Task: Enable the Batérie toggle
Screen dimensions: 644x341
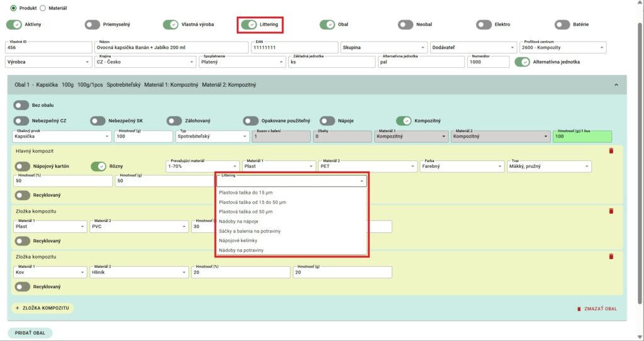Action: [562, 25]
